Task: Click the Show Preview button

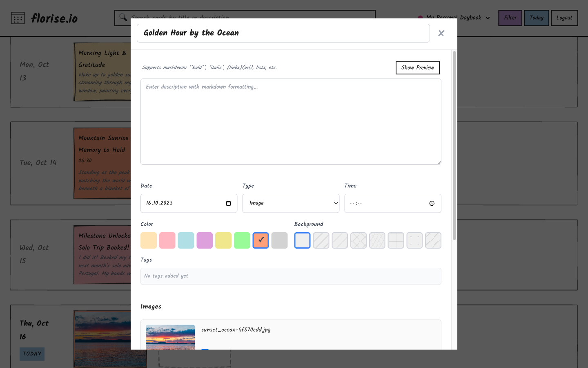Action: 417,68
